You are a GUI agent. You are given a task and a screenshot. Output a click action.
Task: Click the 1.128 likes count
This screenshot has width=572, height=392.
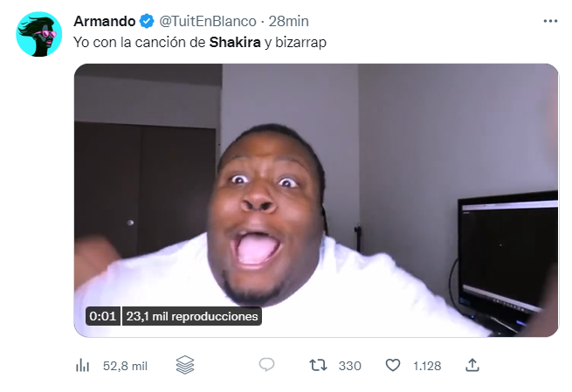click(x=427, y=366)
